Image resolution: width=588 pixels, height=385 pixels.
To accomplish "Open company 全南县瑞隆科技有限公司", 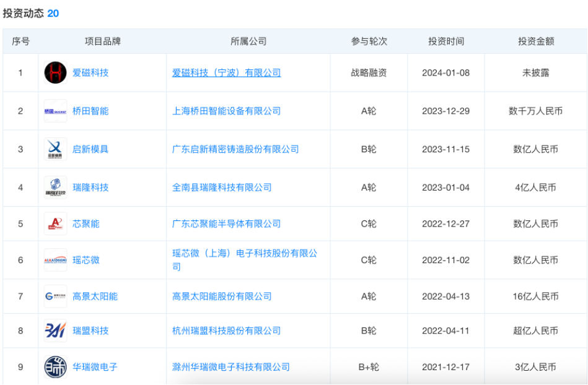I will point(222,188).
